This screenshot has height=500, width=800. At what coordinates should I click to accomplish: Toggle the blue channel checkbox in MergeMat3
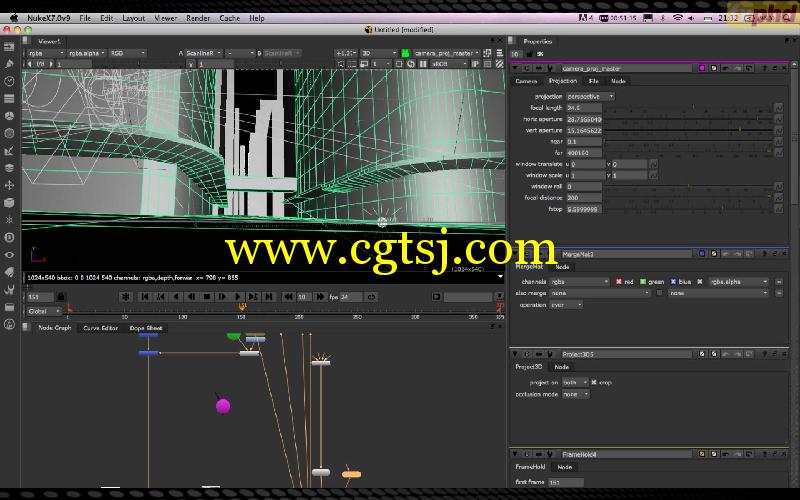pos(673,282)
